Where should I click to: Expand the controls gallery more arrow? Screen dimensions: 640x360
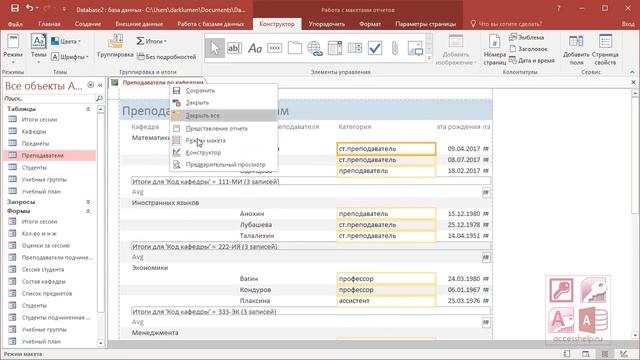coord(429,58)
